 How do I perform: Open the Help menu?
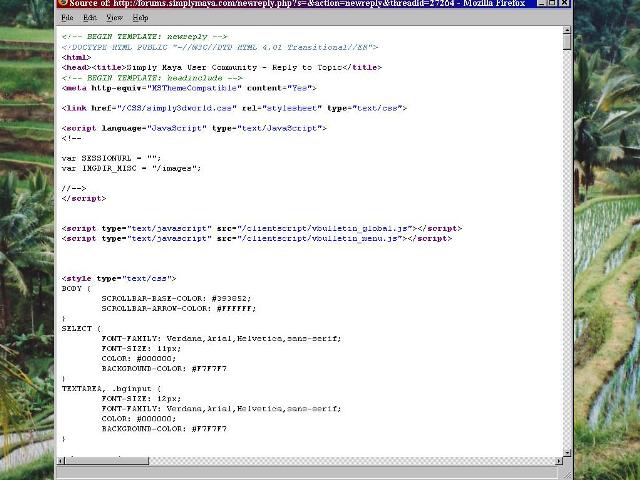[140, 18]
